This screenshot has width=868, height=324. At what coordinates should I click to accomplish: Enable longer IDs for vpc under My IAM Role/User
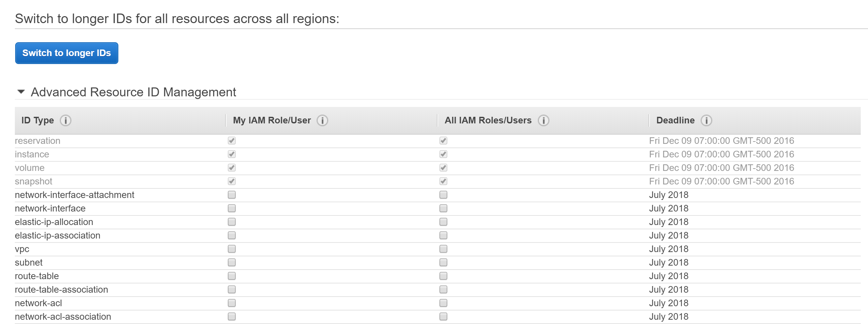tap(231, 249)
